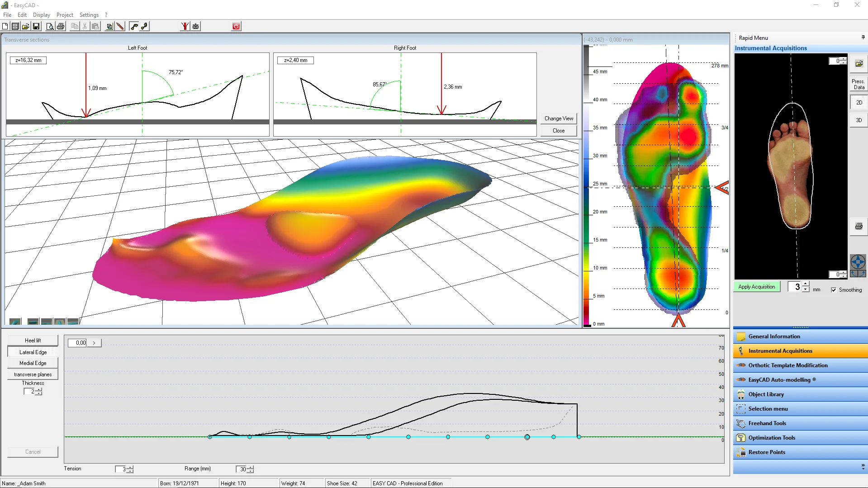
Task: Click the left foot z value field
Action: coord(28,60)
